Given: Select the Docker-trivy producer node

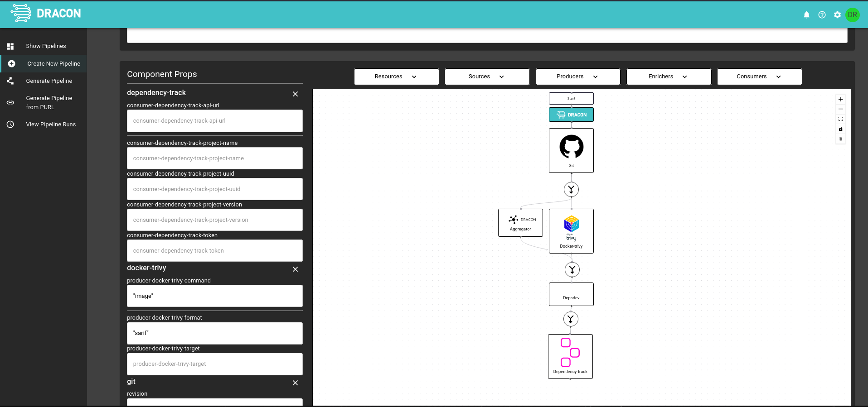Looking at the screenshot, I should coord(571,231).
